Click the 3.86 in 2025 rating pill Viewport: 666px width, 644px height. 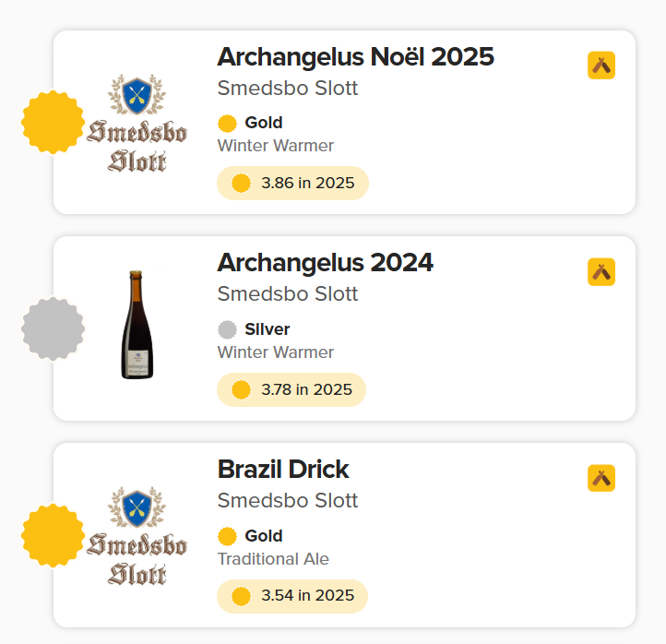pyautogui.click(x=292, y=184)
